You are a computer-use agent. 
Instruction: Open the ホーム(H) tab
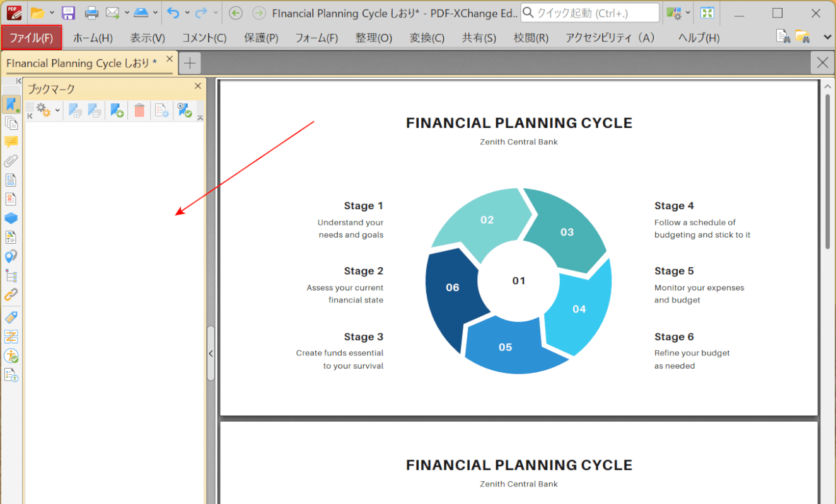(93, 38)
